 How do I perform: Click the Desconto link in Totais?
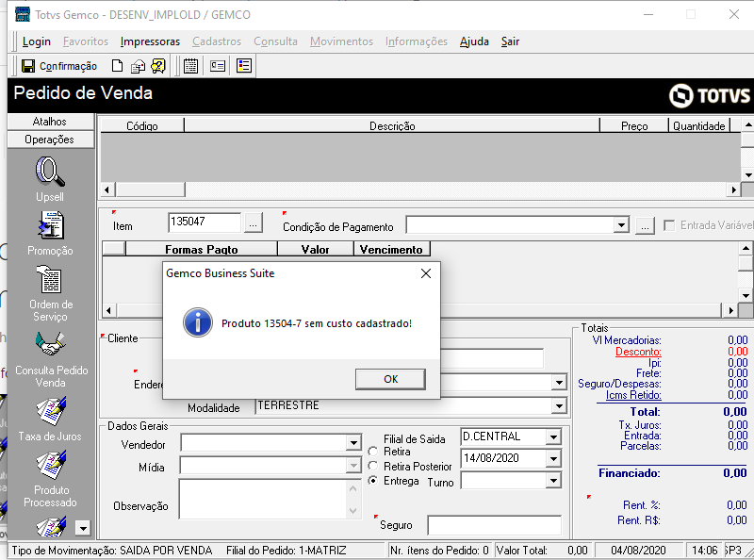(x=638, y=352)
